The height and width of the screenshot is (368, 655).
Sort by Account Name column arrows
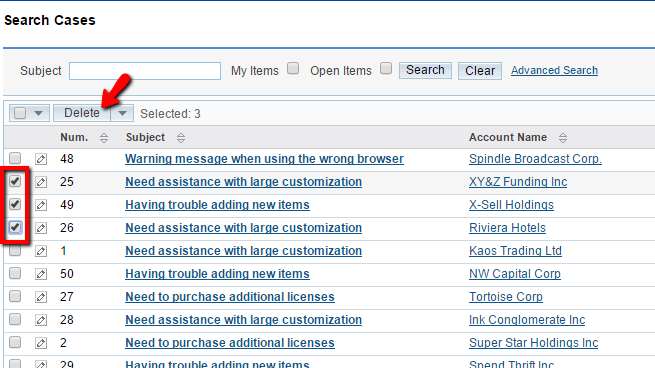(x=563, y=138)
